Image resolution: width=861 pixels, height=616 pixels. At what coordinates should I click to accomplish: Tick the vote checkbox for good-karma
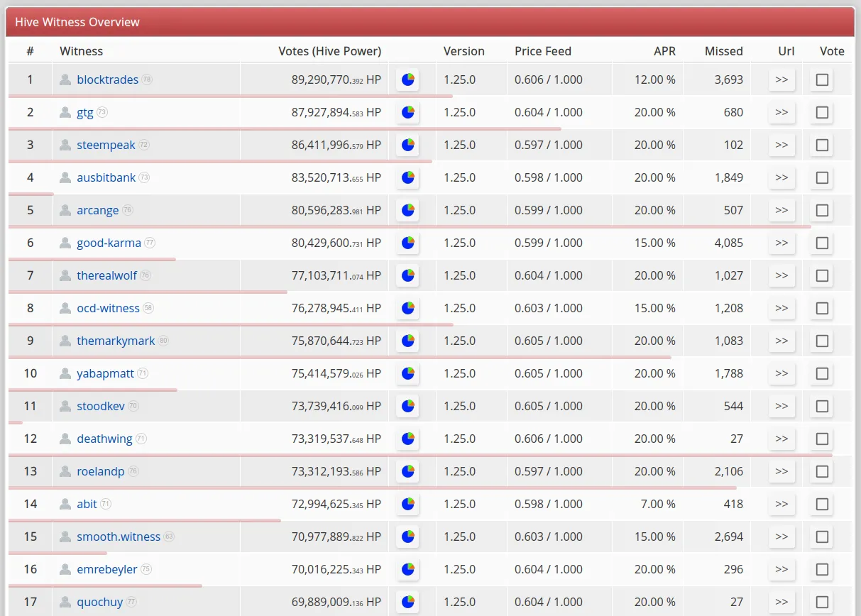pyautogui.click(x=822, y=243)
